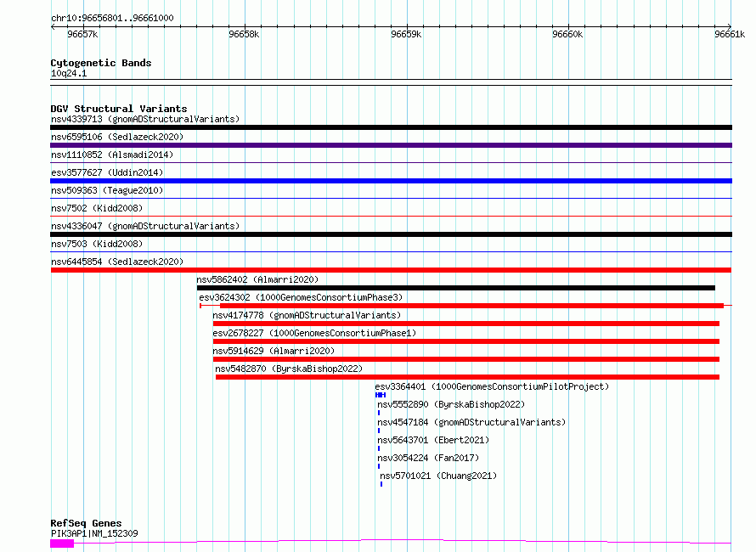Image resolution: width=756 pixels, height=552 pixels.
Task: Click the red bar under nsv4174778
Action: tap(465, 324)
